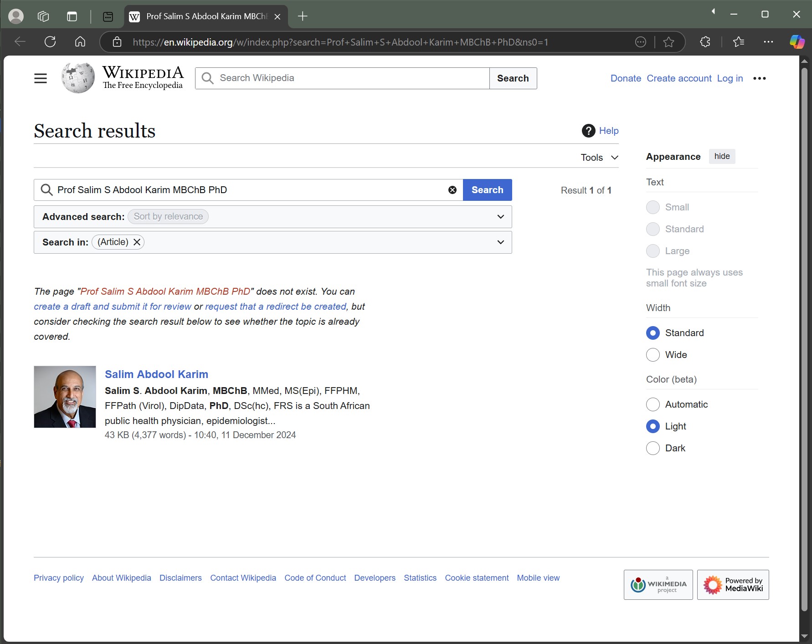Click the address bar reader mode icon
Viewport: 812px width, 644px height.
pos(641,42)
